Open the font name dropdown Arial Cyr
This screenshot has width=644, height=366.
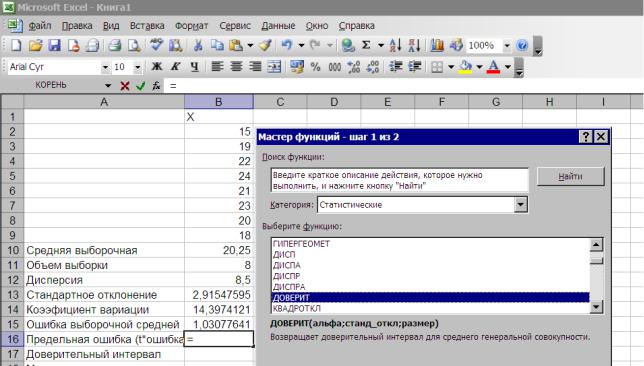105,67
